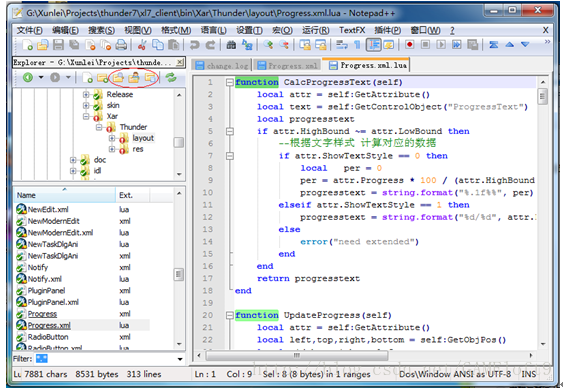The height and width of the screenshot is (389, 563).
Task: Click the Stop recording macro icon
Action: 425,45
